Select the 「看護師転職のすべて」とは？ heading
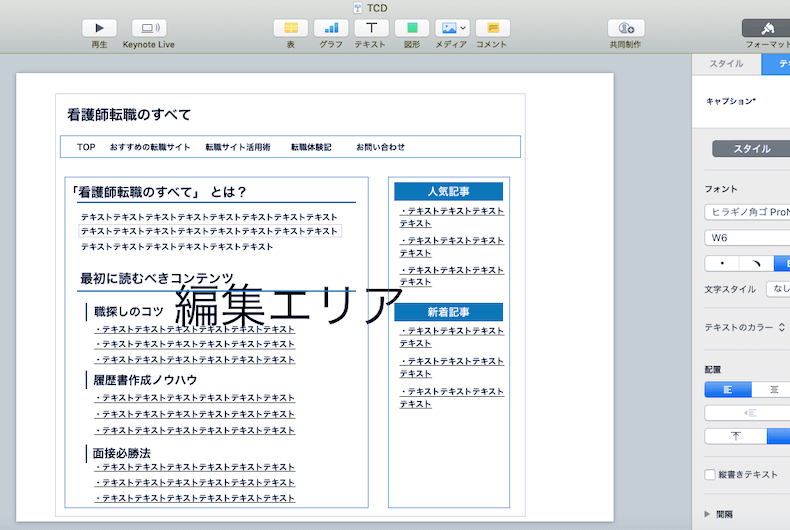 coord(159,192)
